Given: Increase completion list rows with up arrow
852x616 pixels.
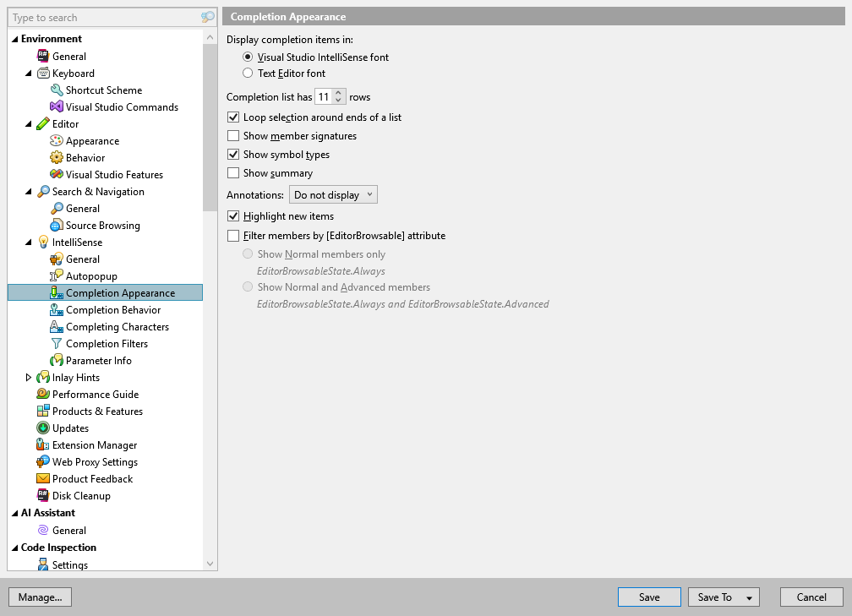Looking at the screenshot, I should pos(338,92).
